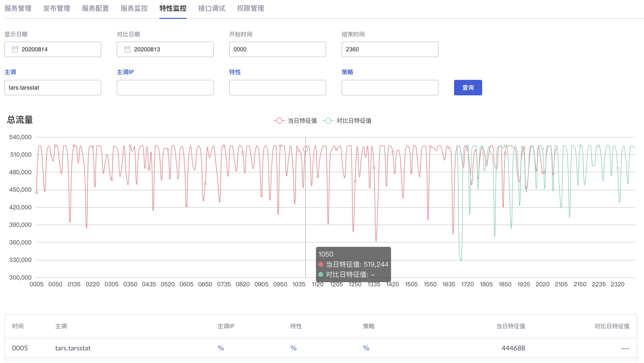The image size is (644, 363).
Task: Click the 策略 percent link in row 0005
Action: (366, 348)
